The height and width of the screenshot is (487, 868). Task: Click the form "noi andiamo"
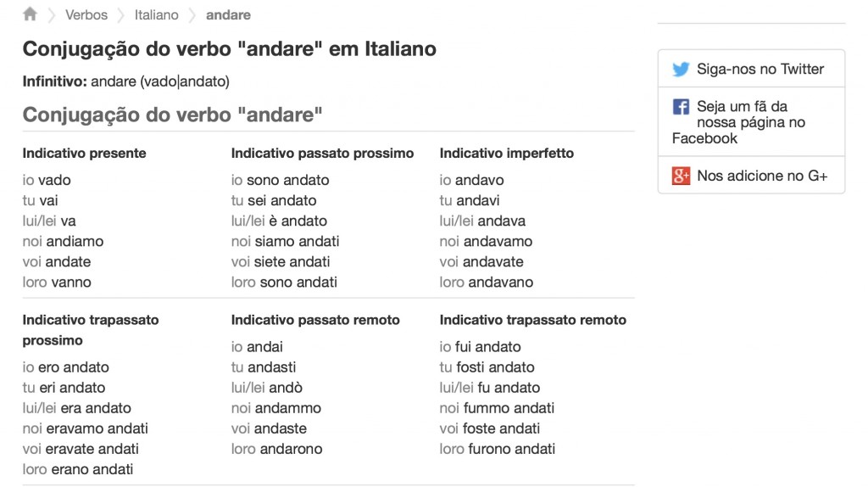pos(63,241)
